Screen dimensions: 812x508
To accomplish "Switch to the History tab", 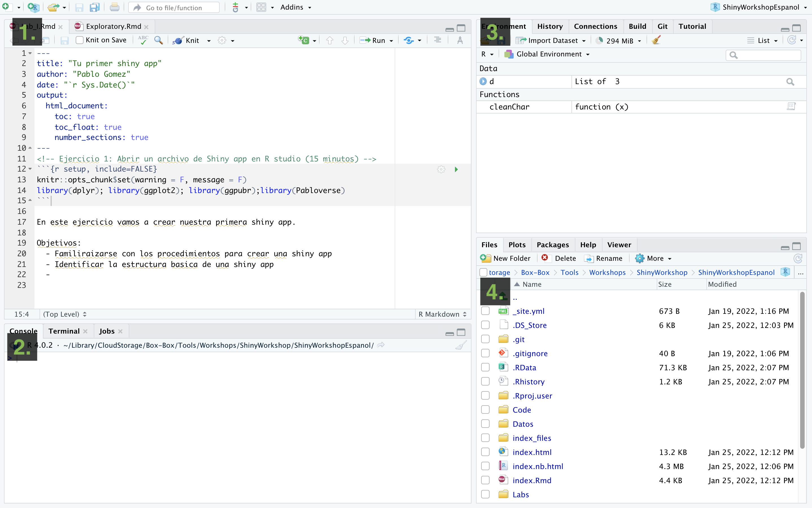I will pos(550,26).
